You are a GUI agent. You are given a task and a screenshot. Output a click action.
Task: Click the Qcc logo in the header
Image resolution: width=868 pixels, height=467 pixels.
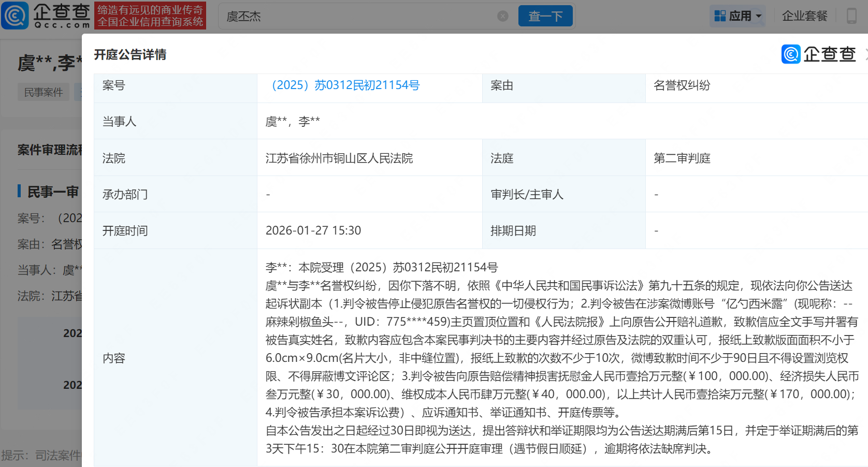point(46,16)
